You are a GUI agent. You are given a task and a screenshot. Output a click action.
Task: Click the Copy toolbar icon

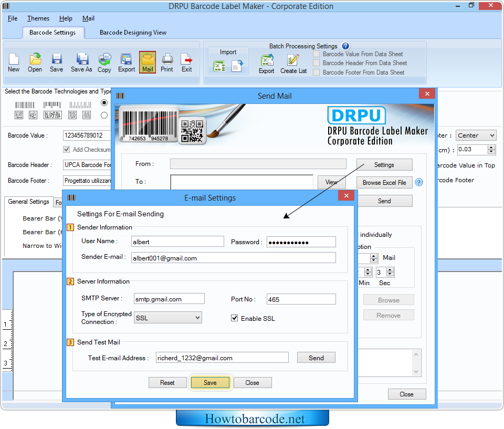click(x=104, y=62)
